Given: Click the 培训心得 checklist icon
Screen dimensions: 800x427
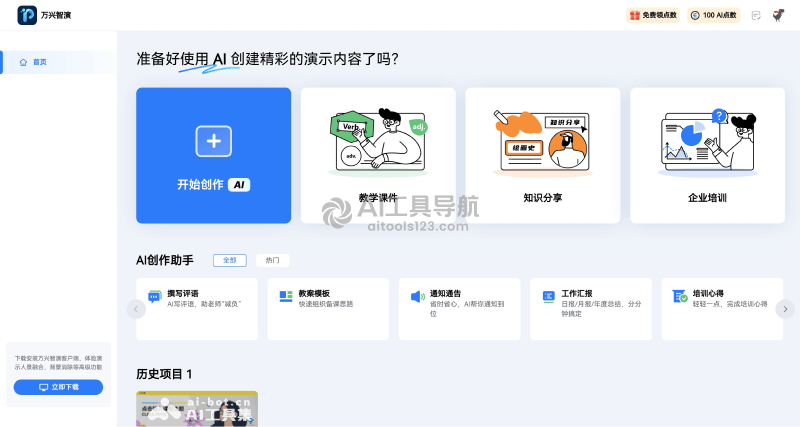Looking at the screenshot, I should coord(680,296).
